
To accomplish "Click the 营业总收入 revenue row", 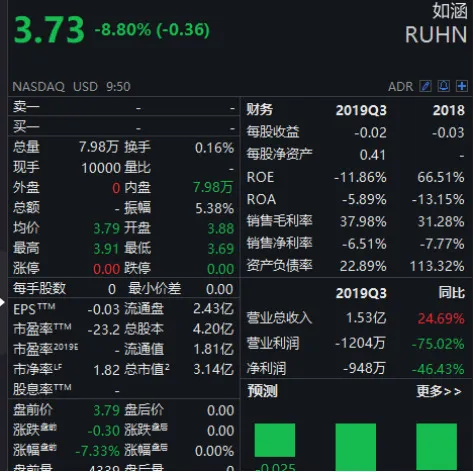I will [x=355, y=318].
